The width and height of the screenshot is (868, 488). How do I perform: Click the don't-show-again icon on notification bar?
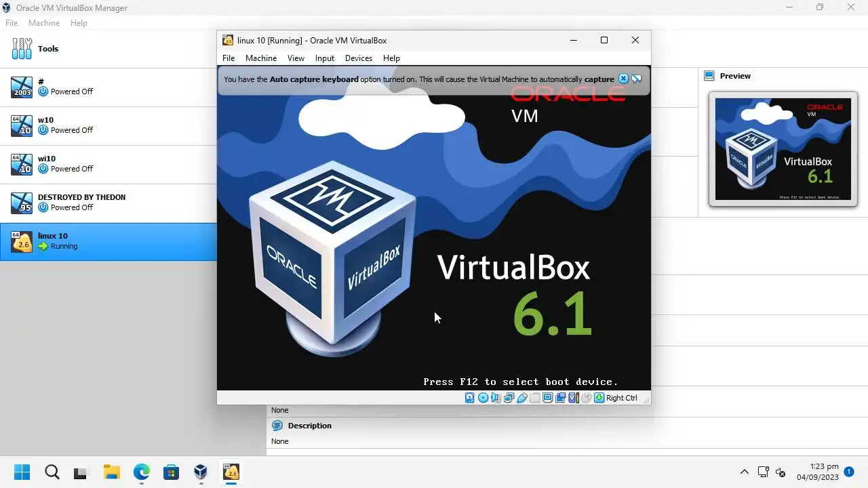tap(636, 79)
